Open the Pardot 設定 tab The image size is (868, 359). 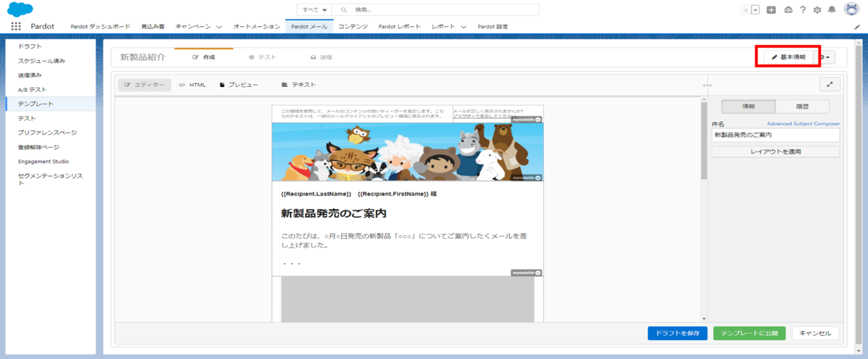point(493,27)
